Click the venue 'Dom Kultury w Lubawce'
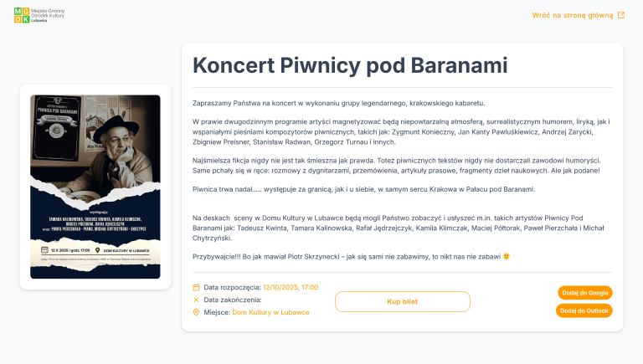The image size is (643, 364). (270, 312)
